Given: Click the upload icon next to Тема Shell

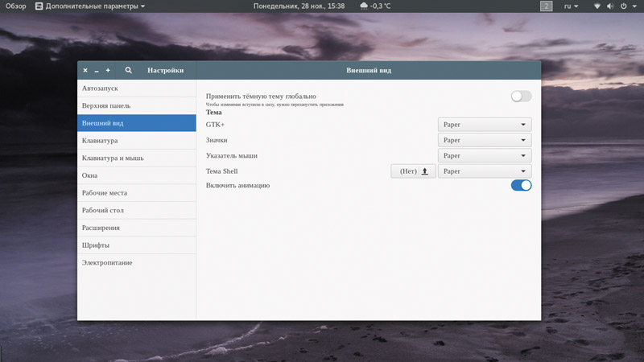Looking at the screenshot, I should tap(425, 171).
